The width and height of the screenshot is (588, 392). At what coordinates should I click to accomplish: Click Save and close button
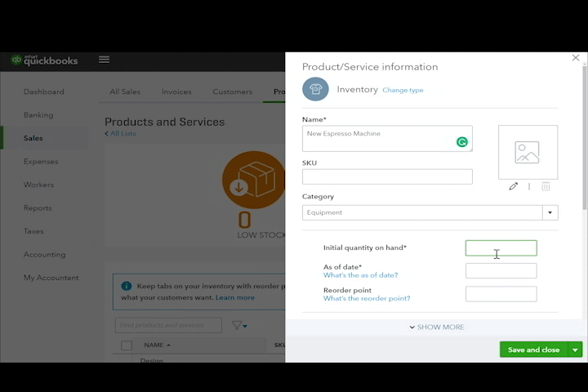[533, 350]
